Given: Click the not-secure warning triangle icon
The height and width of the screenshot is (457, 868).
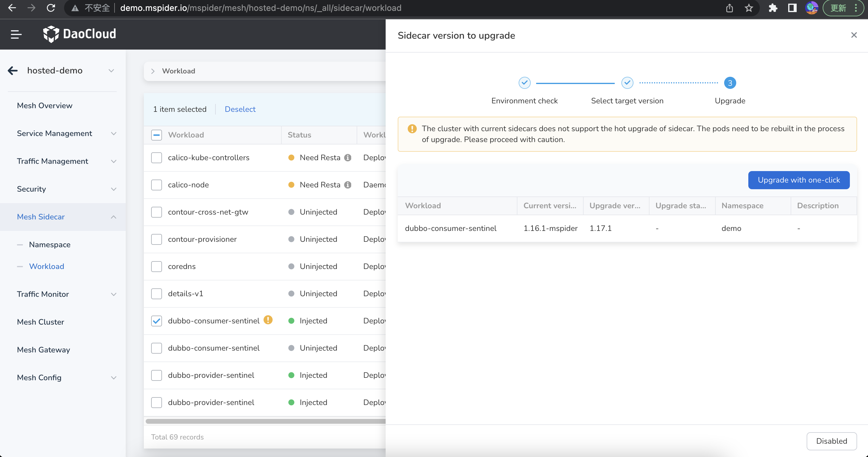Looking at the screenshot, I should click(x=75, y=8).
